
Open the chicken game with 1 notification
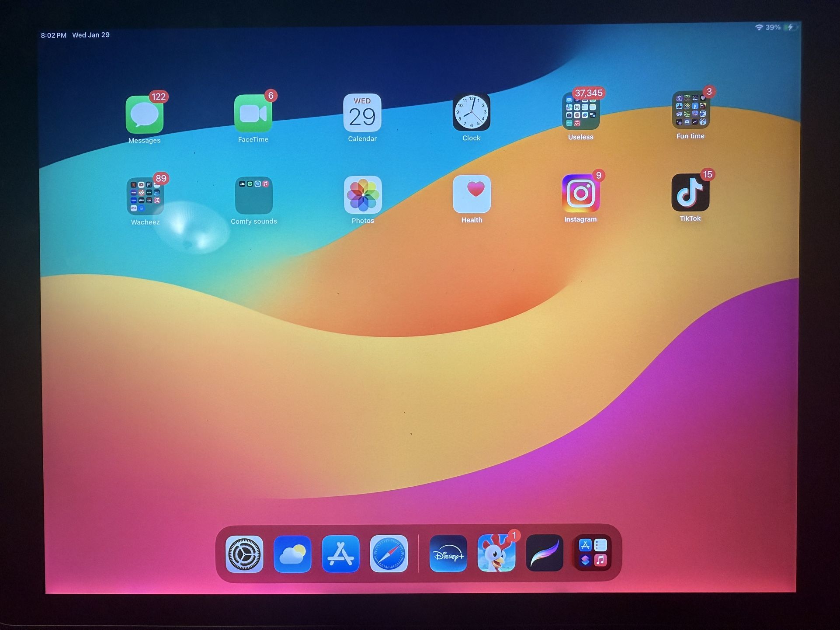[x=496, y=555]
